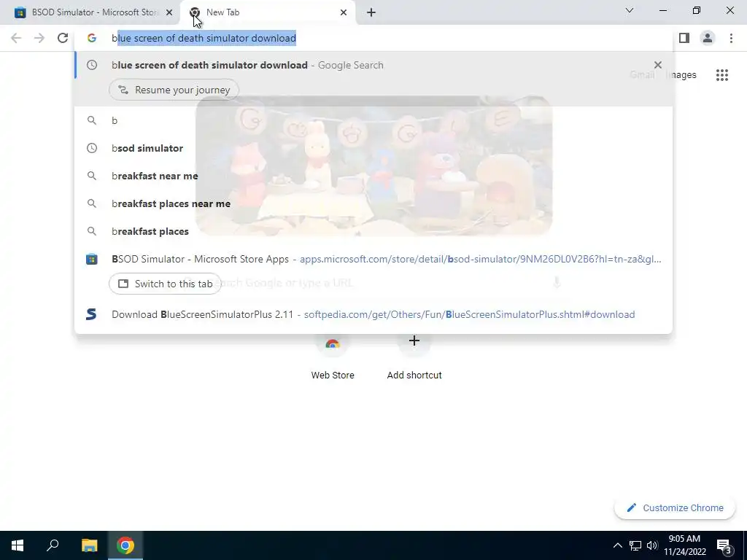Toggle the side panel icon
The image size is (747, 560).
[x=684, y=38]
